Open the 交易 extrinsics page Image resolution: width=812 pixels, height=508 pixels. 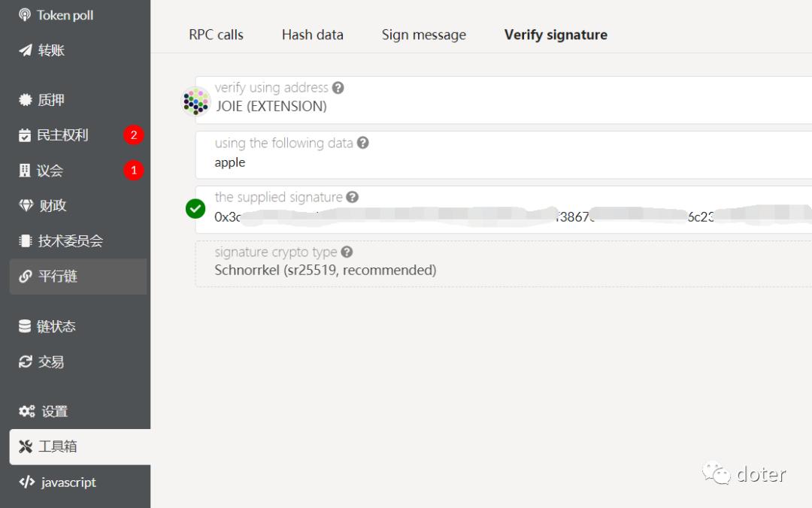tap(51, 362)
